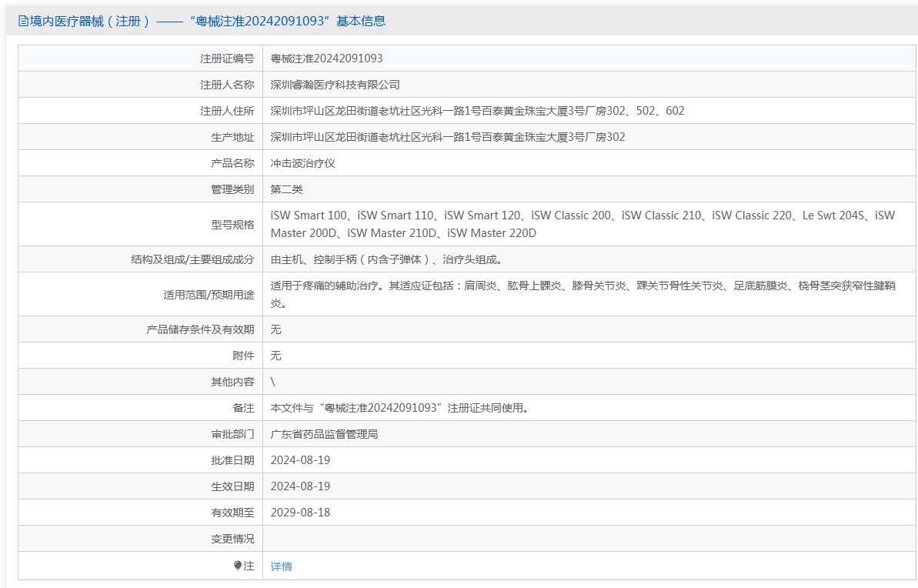Click the 结构及组成 composition description
This screenshot has height=588, width=918.
[391, 259]
